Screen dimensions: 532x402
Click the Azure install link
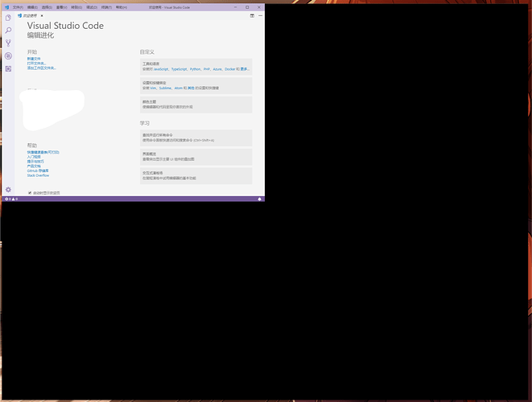pos(217,69)
